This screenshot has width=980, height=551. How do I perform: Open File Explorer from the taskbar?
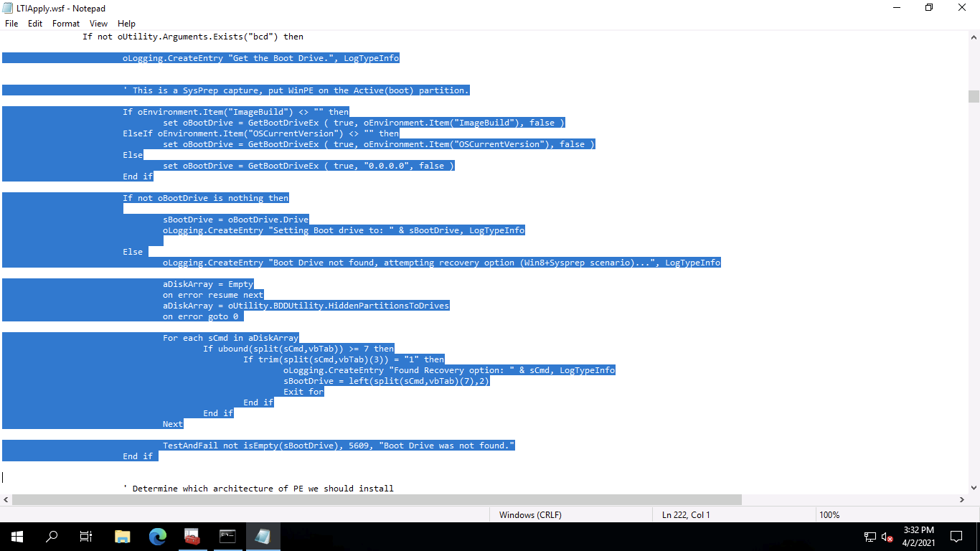point(122,536)
